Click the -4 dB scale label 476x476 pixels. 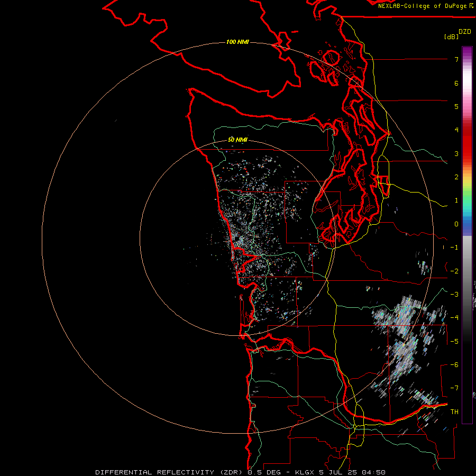click(x=454, y=318)
